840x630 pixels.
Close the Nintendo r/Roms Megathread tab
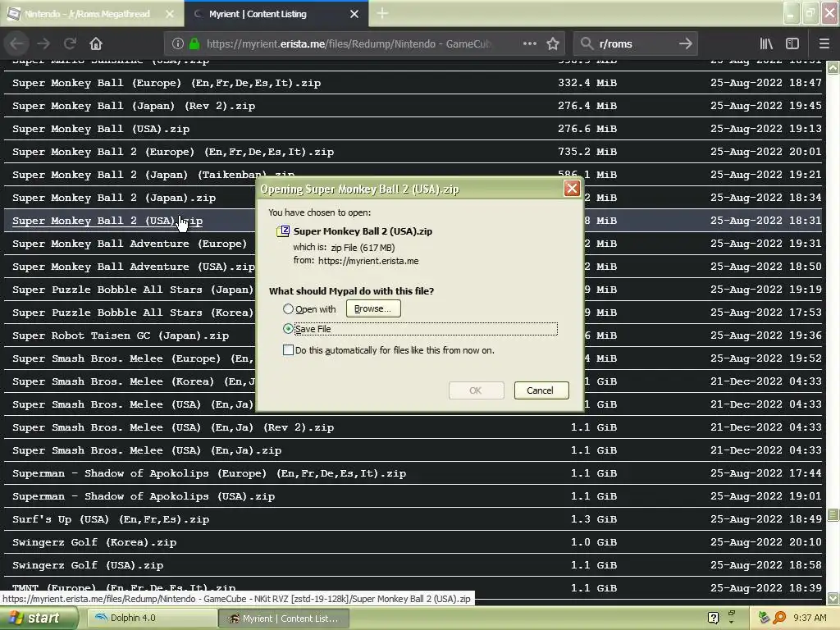pos(170,14)
